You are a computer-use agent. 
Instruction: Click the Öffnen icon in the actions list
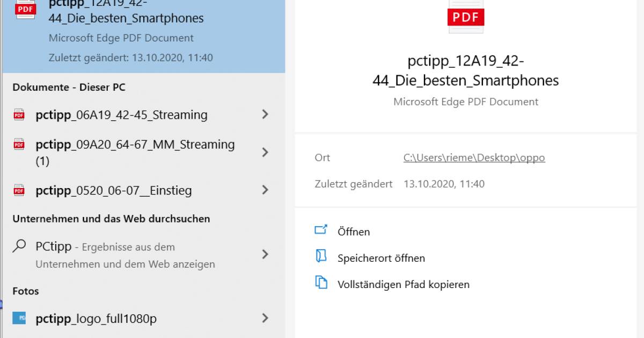tap(321, 230)
